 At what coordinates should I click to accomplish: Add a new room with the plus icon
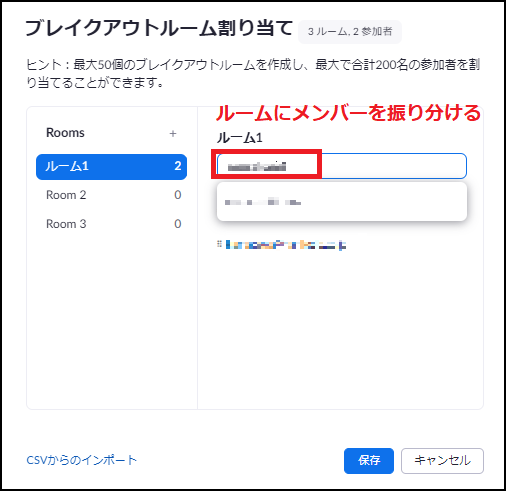(173, 134)
